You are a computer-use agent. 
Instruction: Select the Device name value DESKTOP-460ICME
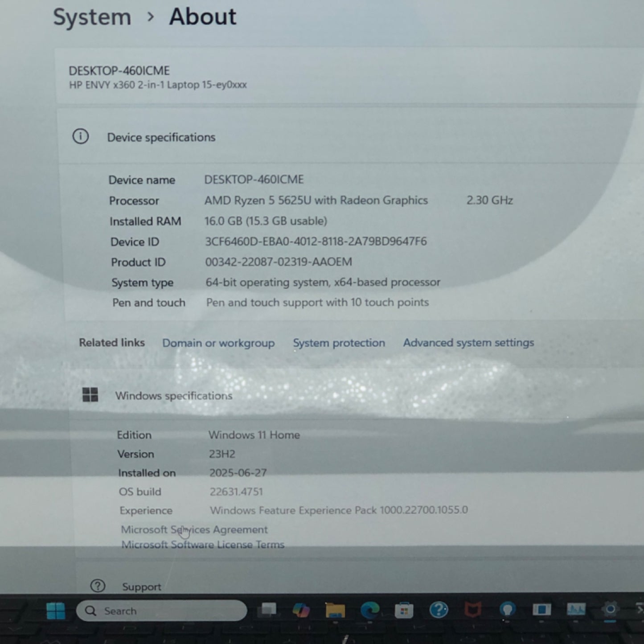(254, 179)
